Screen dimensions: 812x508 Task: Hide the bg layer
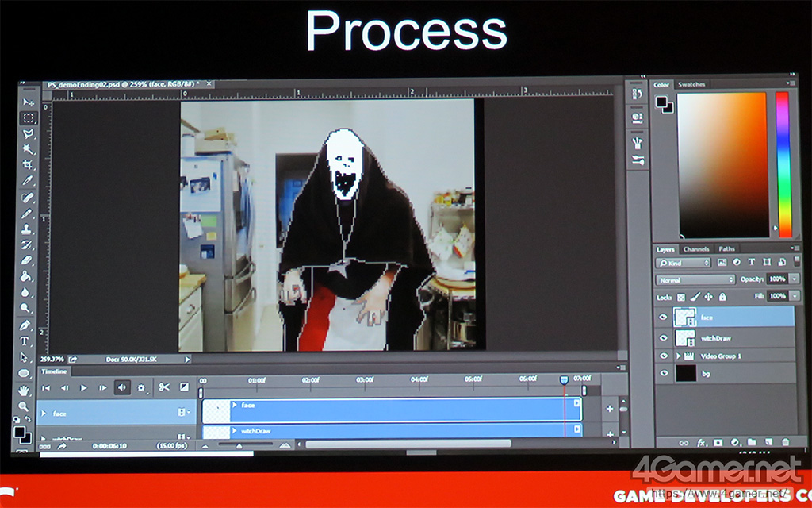[664, 373]
